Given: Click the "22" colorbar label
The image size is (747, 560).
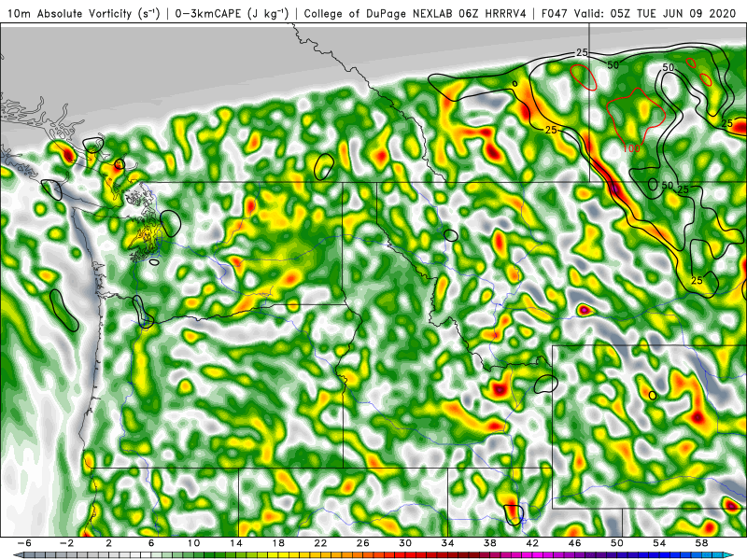Looking at the screenshot, I should tap(320, 543).
